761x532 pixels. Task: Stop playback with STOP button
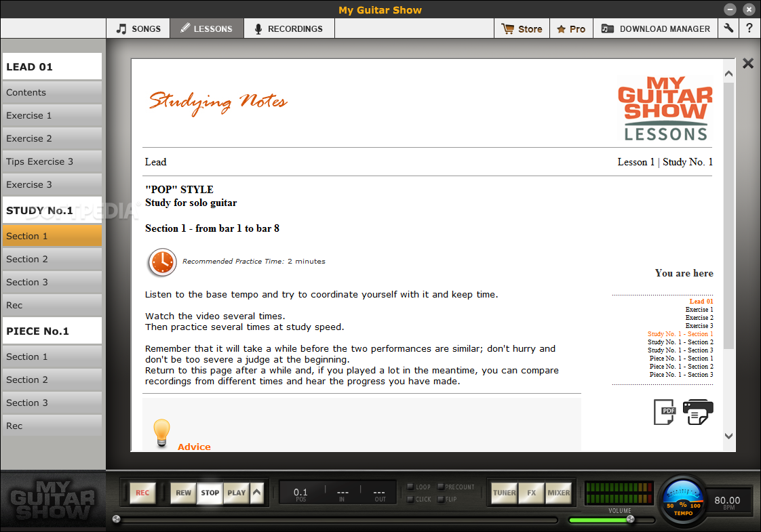tap(210, 493)
